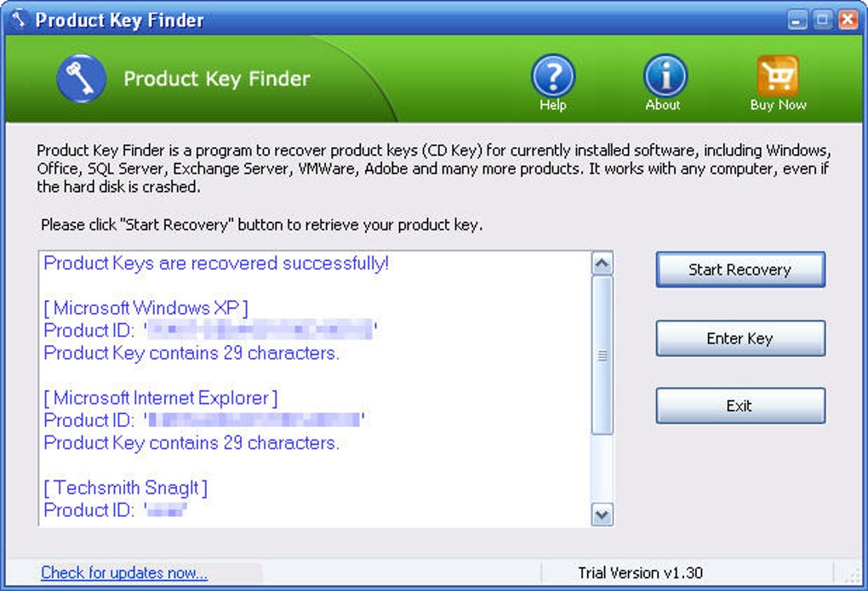868x591 pixels.
Task: Open the title bar application icon menu
Action: [x=18, y=19]
